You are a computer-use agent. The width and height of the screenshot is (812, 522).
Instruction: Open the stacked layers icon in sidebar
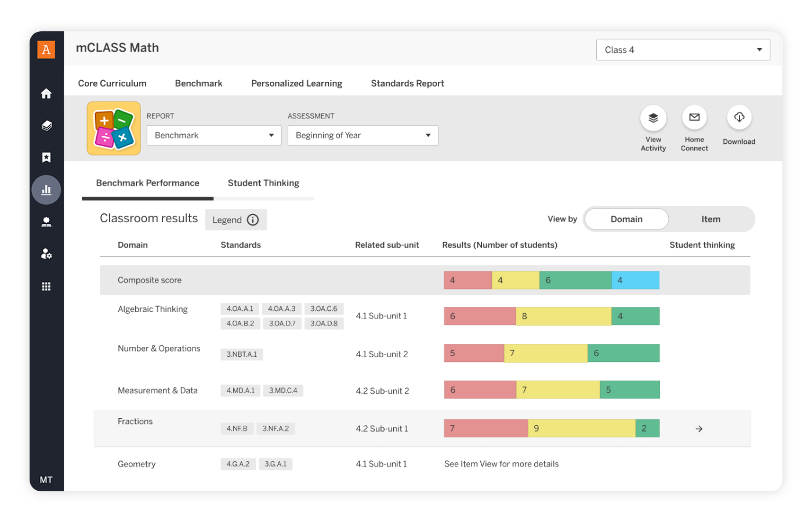coord(46,126)
